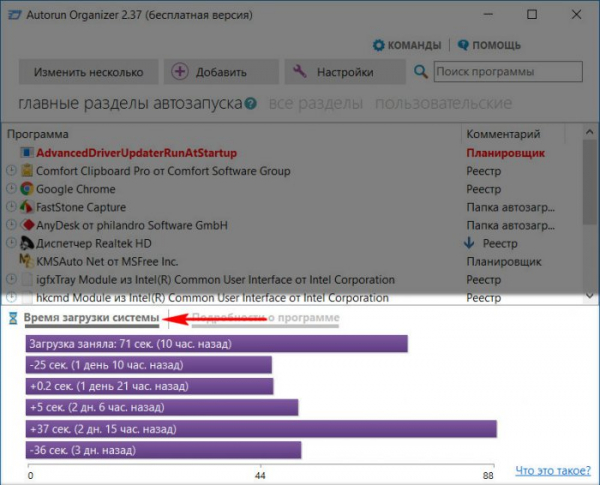The height and width of the screenshot is (485, 600).
Task: Click the AnyDesk icon
Action: point(27,225)
